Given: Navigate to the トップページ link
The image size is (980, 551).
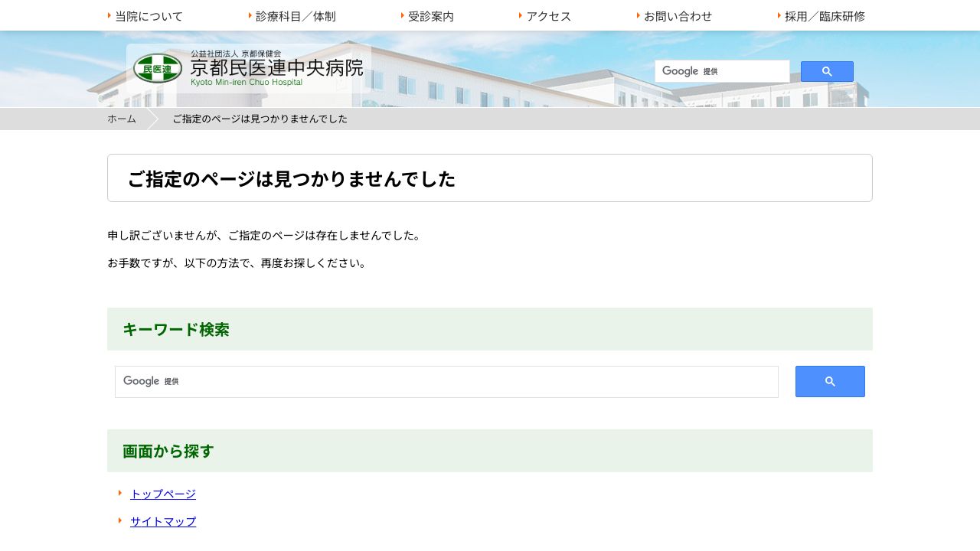Looking at the screenshot, I should [x=163, y=494].
